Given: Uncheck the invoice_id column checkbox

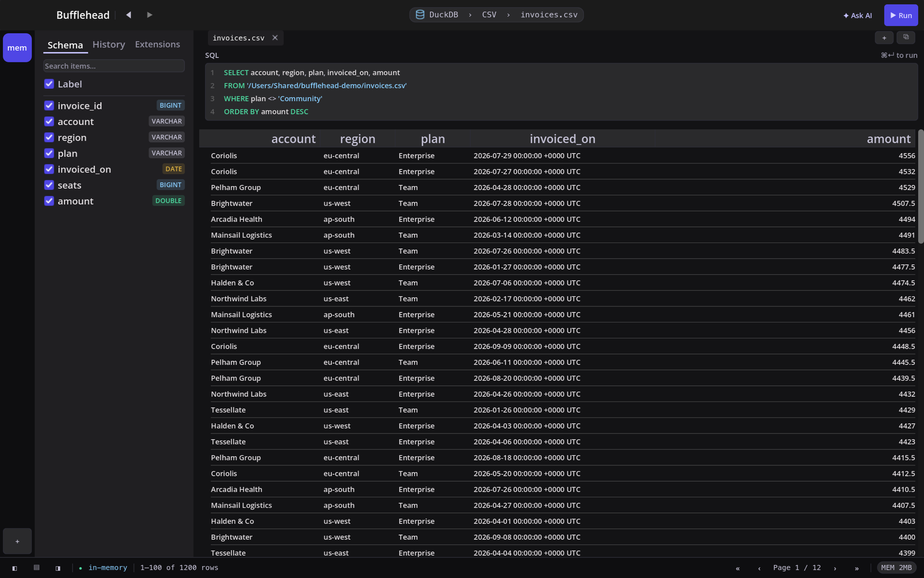Looking at the screenshot, I should tap(49, 105).
